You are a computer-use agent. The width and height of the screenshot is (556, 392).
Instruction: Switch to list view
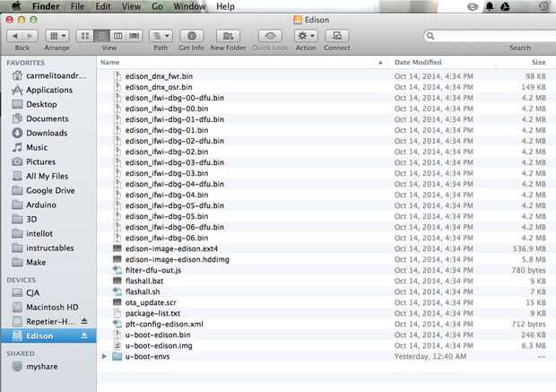click(101, 36)
